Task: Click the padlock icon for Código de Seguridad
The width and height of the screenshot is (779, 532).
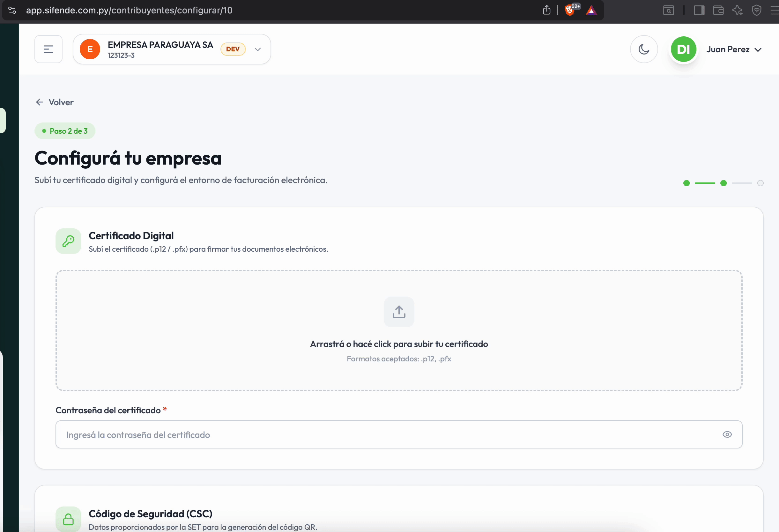Action: pos(68,519)
